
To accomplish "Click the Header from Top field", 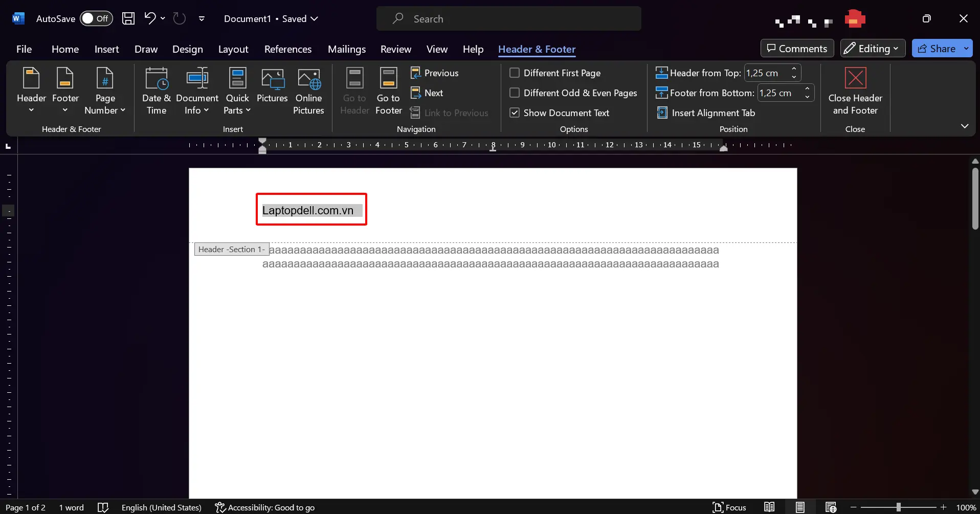I will click(767, 73).
